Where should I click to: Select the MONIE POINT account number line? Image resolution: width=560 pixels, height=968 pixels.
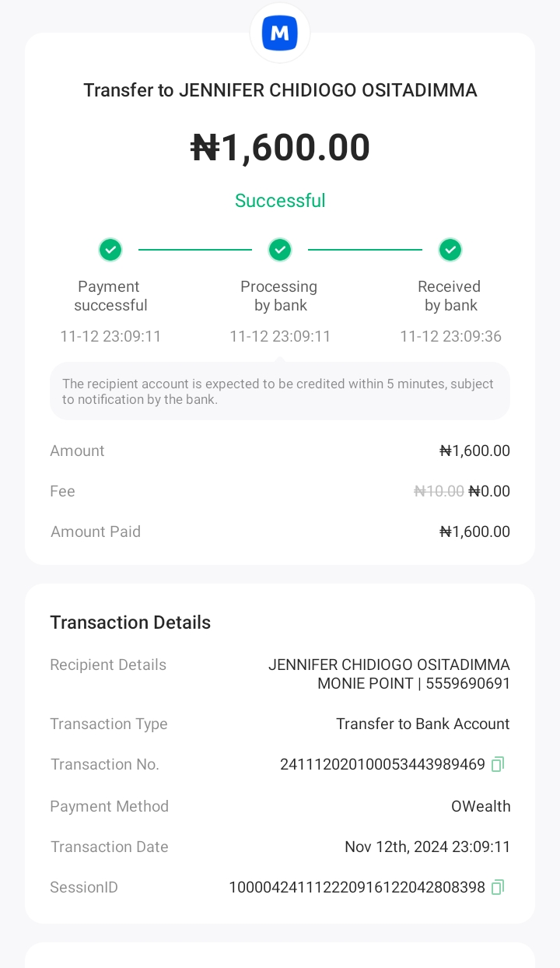coord(414,684)
